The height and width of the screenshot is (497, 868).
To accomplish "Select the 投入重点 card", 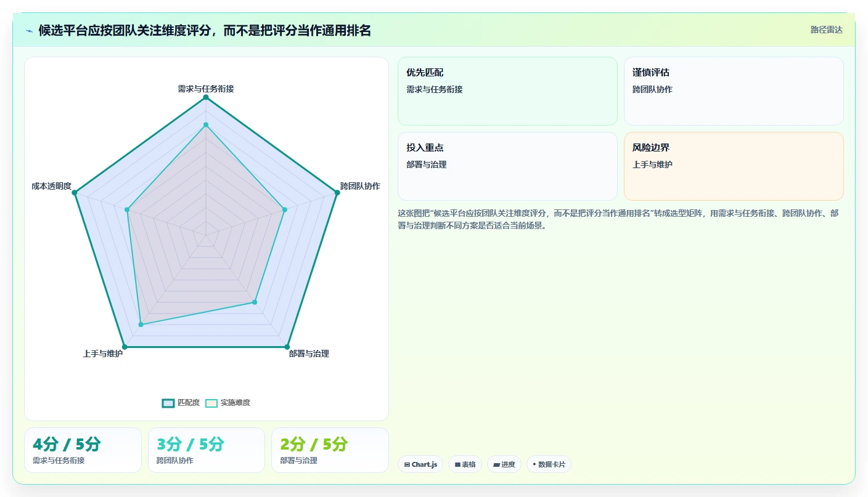I will coord(507,166).
